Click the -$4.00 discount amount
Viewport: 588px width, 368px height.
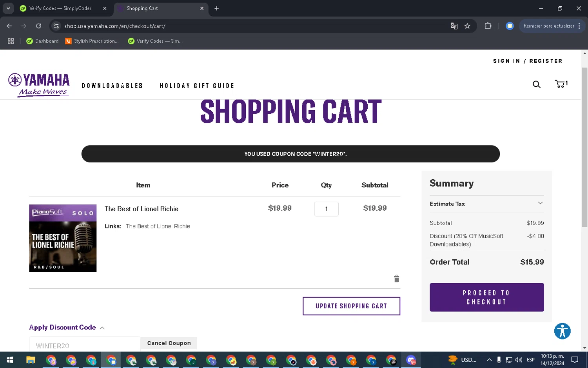click(535, 236)
